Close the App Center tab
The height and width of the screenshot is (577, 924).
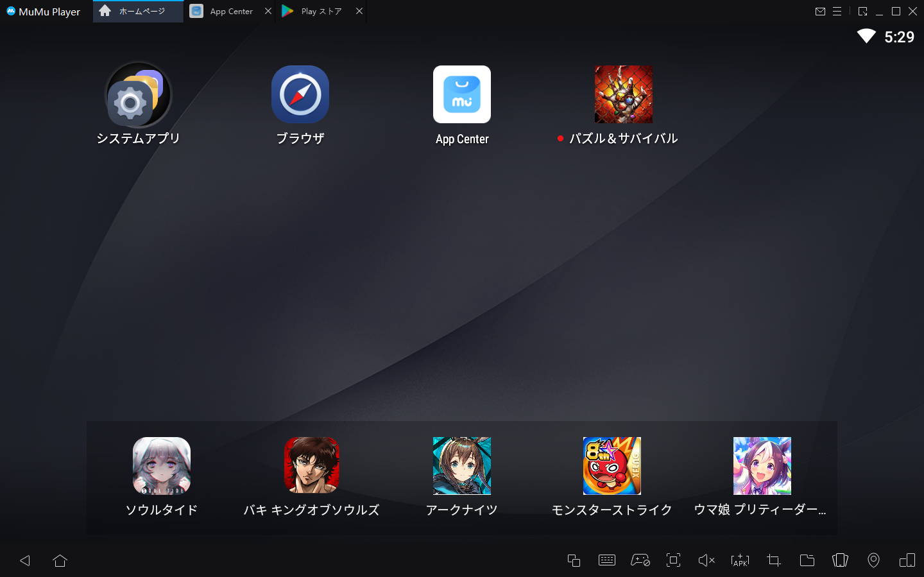click(268, 11)
